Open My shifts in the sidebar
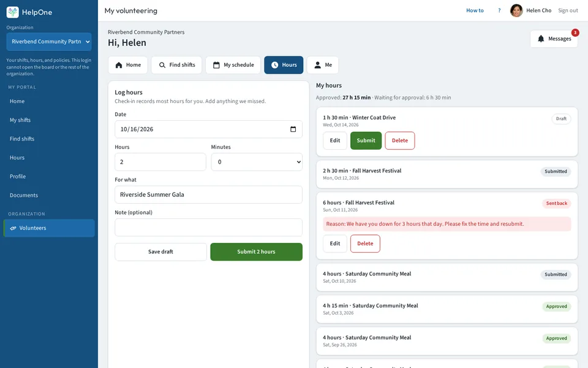 (x=49, y=120)
